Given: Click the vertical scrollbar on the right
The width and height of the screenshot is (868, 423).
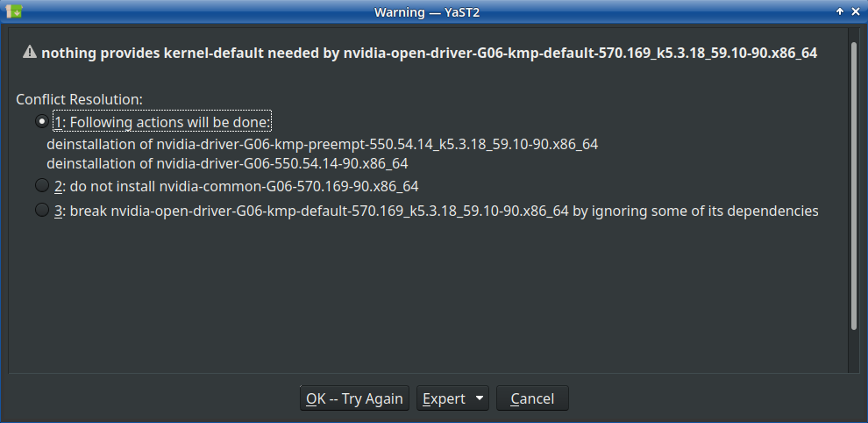Looking at the screenshot, I should click(854, 184).
